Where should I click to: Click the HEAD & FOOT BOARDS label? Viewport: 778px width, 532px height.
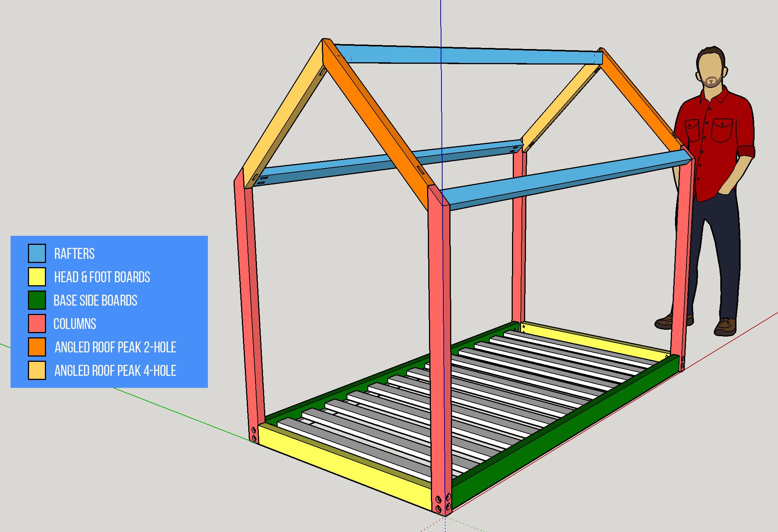pyautogui.click(x=102, y=277)
